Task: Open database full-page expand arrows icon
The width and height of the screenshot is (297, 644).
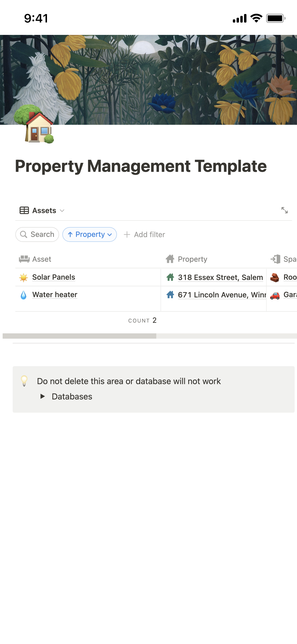Action: pyautogui.click(x=284, y=210)
